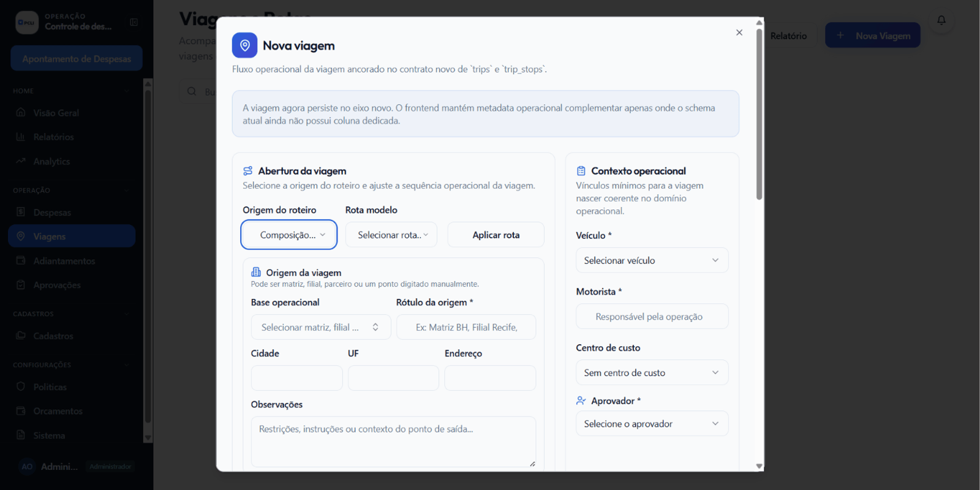980x490 pixels.
Task: Open the Sem centro de custo dropdown
Action: (x=652, y=372)
